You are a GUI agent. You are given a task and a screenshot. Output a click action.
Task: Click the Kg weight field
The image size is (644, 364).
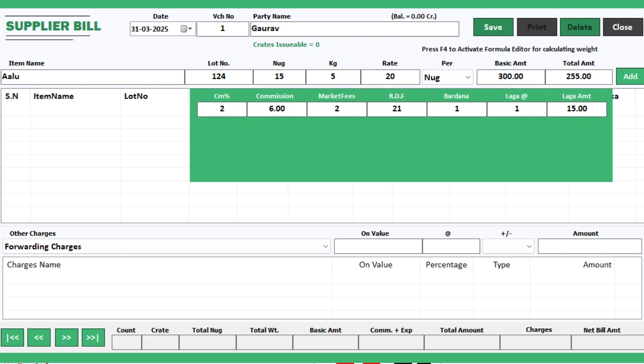(x=333, y=77)
